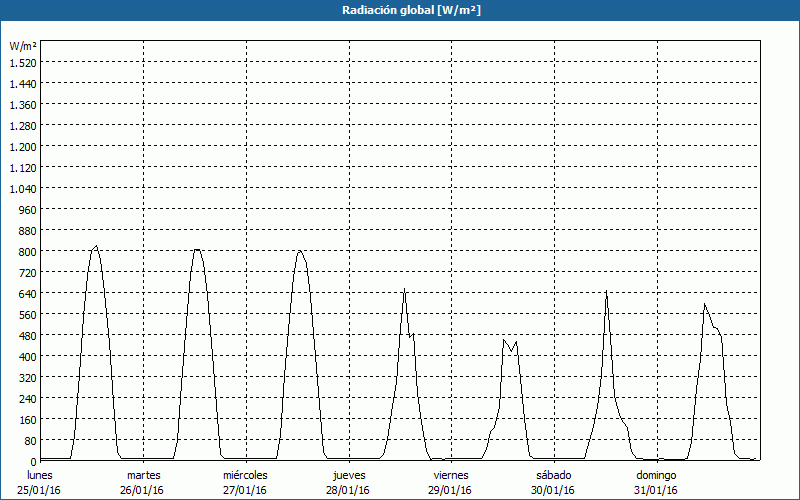Select the 800 y-axis tick label
Screen dimensions: 800x500
point(26,251)
